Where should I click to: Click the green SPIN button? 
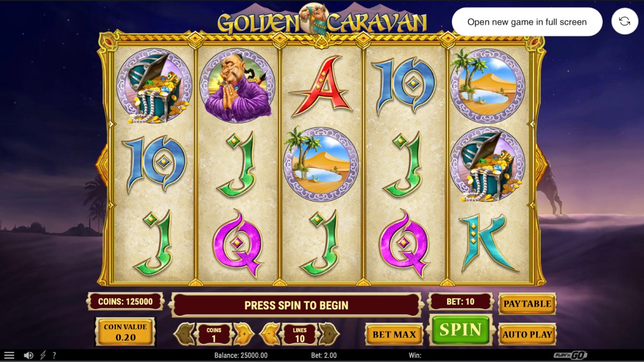(460, 330)
